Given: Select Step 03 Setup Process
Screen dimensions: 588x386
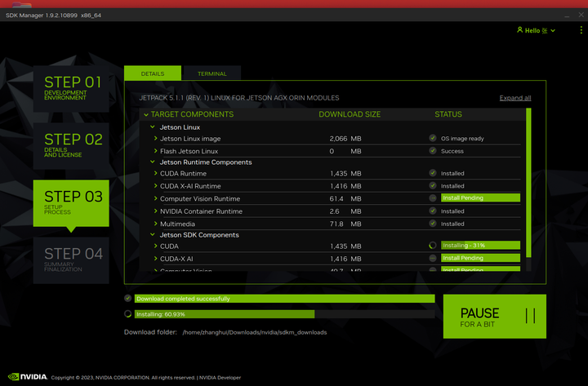Looking at the screenshot, I should click(x=71, y=203).
